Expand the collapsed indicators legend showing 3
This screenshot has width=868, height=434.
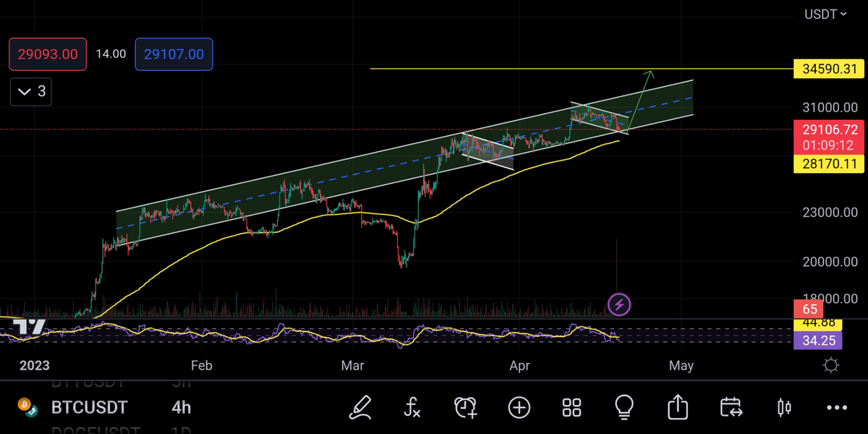tap(31, 91)
